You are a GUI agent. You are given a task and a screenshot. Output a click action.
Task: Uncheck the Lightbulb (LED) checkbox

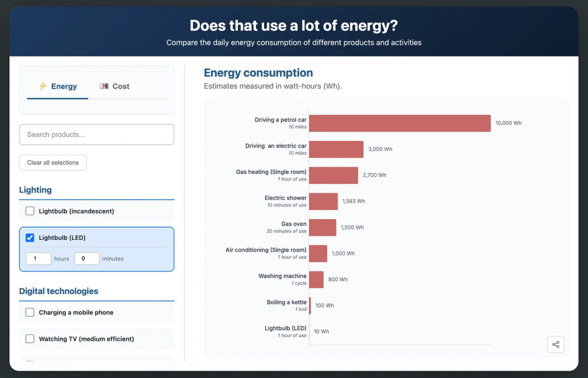pyautogui.click(x=30, y=237)
